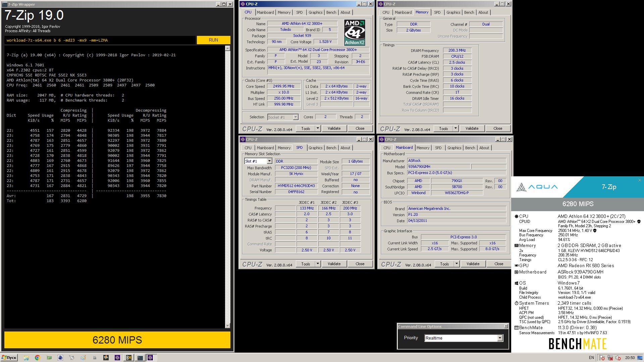Click the 6280 MIPS yellow result banner
Screen dimensions: 644x362
(117, 340)
